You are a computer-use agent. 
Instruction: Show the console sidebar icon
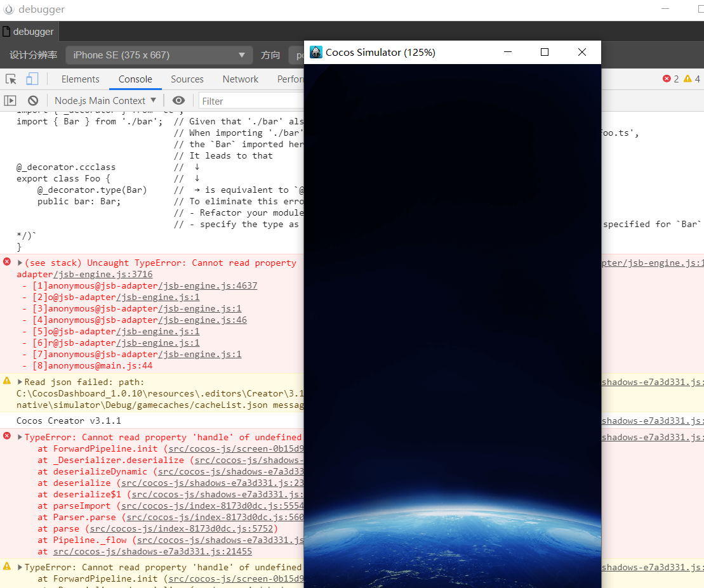10,101
